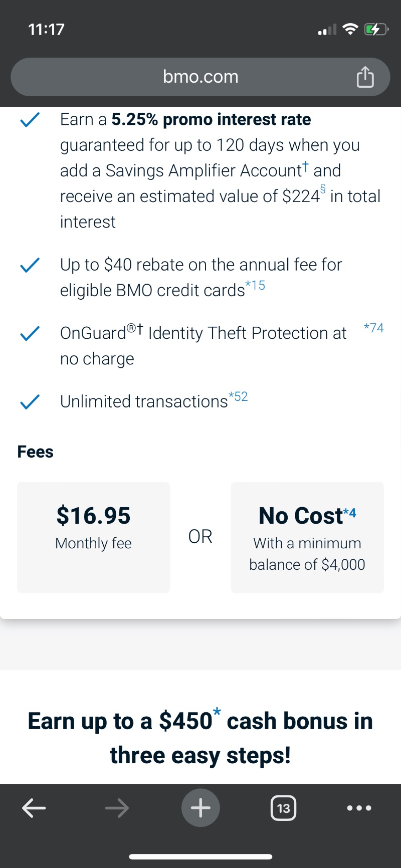Tap the forward arrow in bottom toolbar
This screenshot has width=401, height=868.
click(117, 808)
